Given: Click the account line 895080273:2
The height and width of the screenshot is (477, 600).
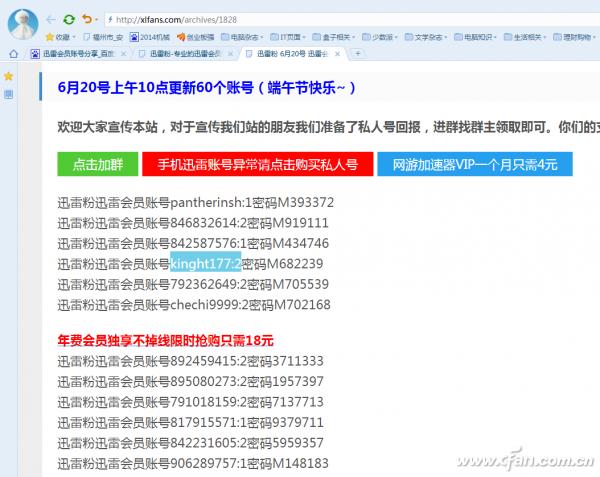Looking at the screenshot, I should point(191,381).
